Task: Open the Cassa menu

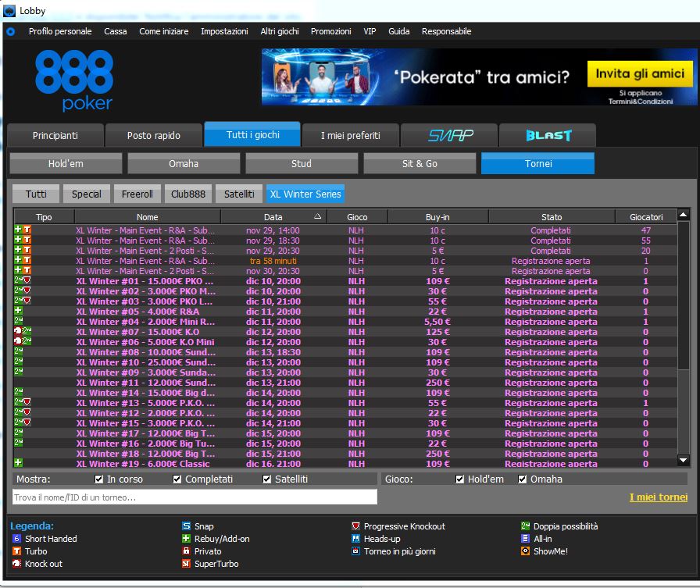Action: point(115,32)
